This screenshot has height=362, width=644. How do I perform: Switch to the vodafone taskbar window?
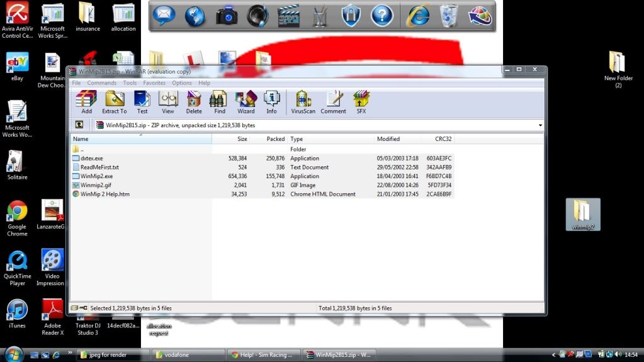(187, 355)
